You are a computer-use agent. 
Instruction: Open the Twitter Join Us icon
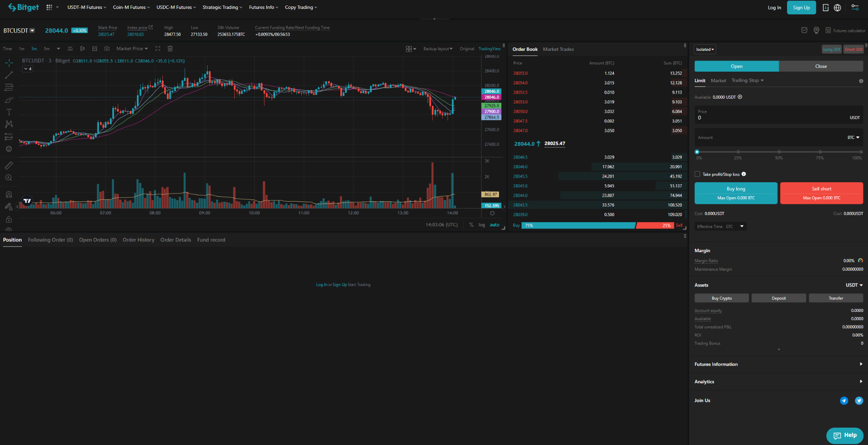pyautogui.click(x=859, y=400)
